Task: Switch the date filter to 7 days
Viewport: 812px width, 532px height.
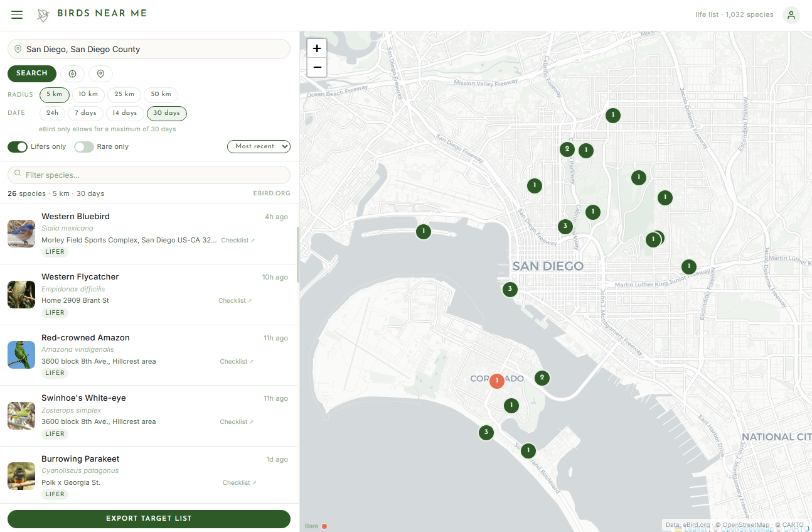Action: [85, 113]
